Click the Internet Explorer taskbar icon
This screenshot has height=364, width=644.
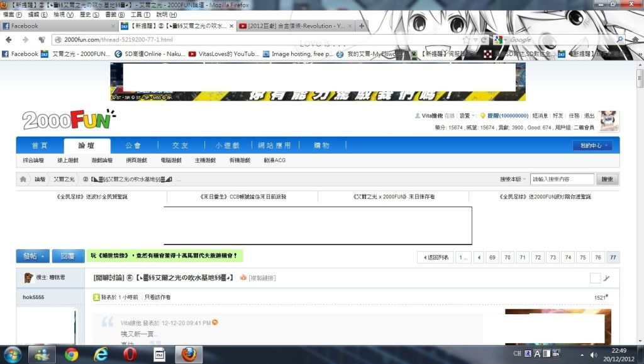click(101, 355)
